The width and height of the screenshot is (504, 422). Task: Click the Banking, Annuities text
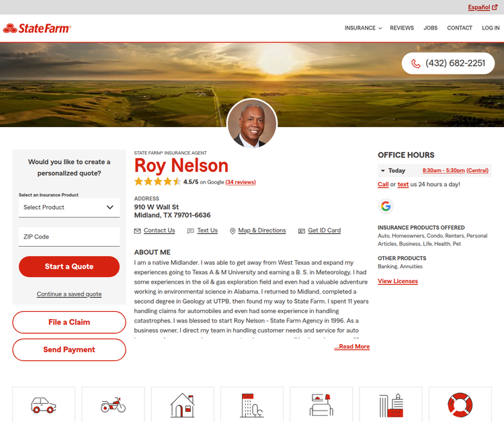[x=400, y=267]
